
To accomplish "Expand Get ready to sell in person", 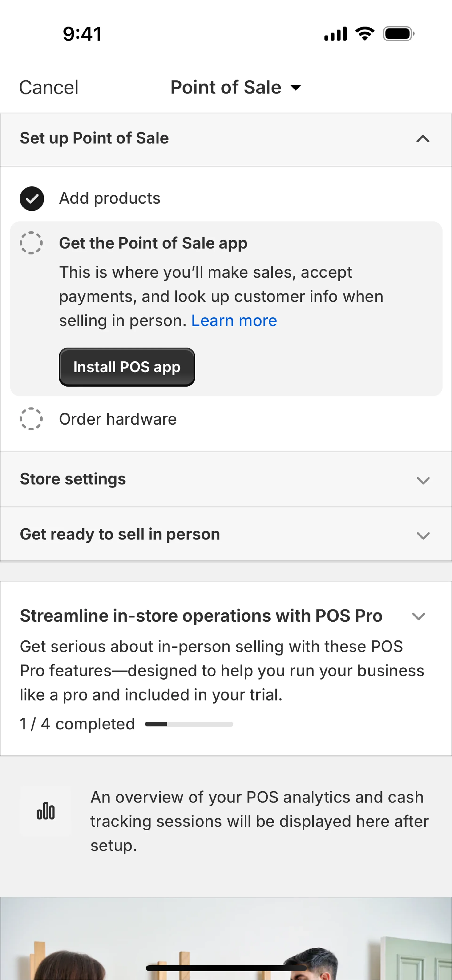I will (x=423, y=535).
